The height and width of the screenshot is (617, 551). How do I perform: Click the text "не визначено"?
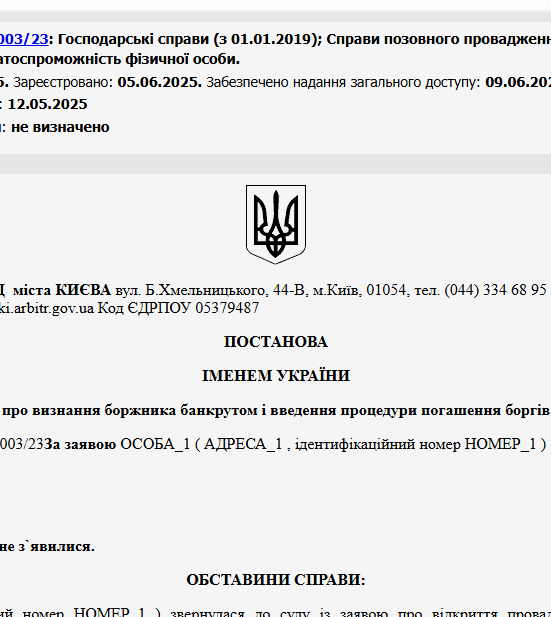tap(60, 127)
